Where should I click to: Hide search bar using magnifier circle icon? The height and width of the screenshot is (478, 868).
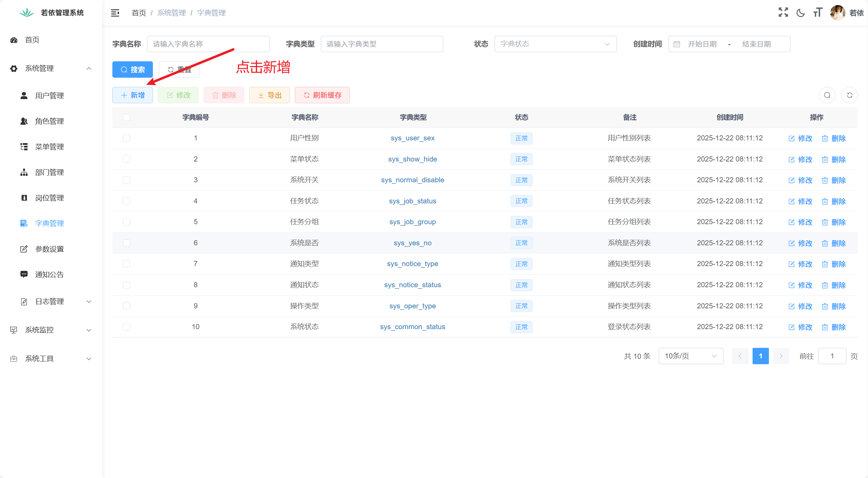point(827,95)
